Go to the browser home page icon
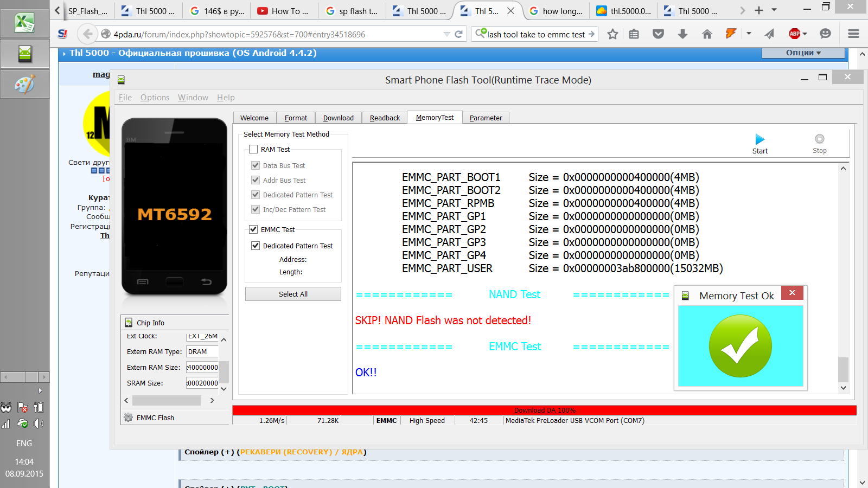Image resolution: width=868 pixels, height=488 pixels. click(x=707, y=34)
